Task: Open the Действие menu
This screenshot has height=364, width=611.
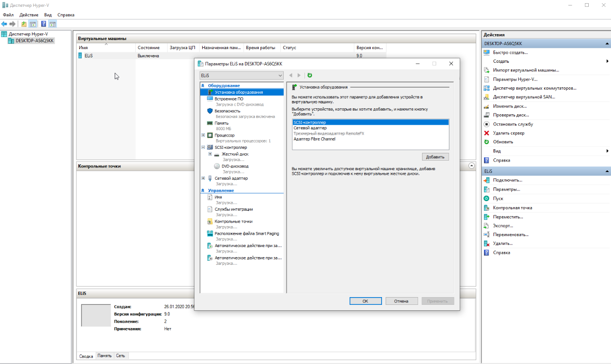Action: pyautogui.click(x=29, y=15)
